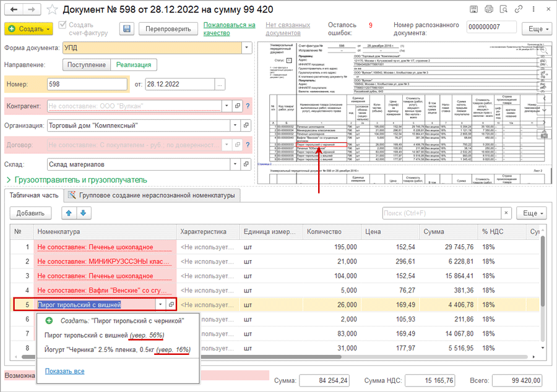The height and width of the screenshot is (392, 557).
Task: Select 'Реализация' direction option
Action: pyautogui.click(x=132, y=65)
